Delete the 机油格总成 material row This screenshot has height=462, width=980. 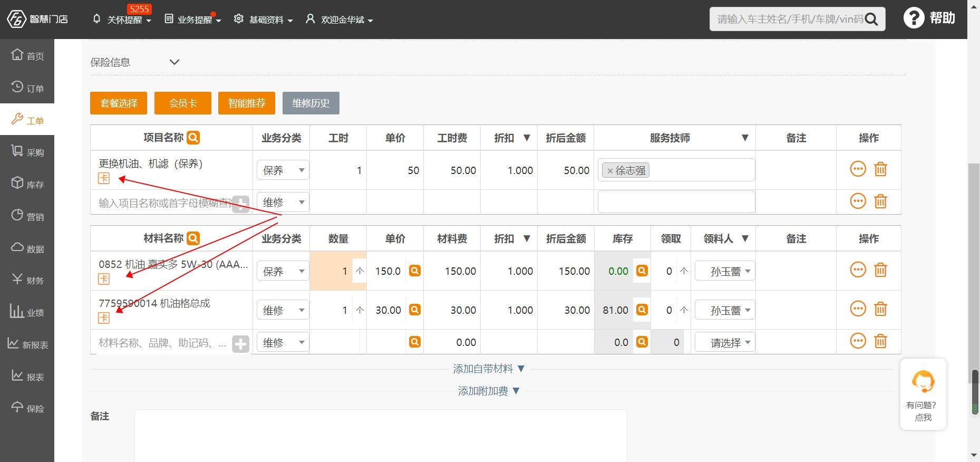880,309
